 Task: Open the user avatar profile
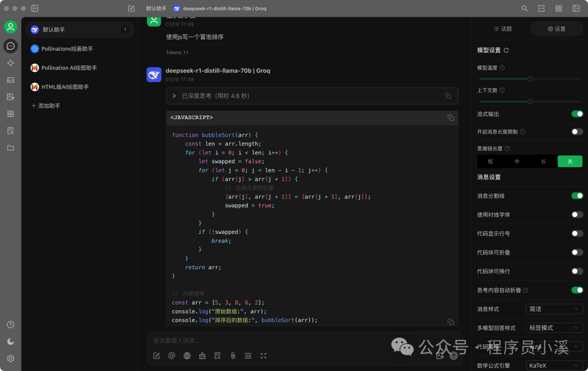10,27
